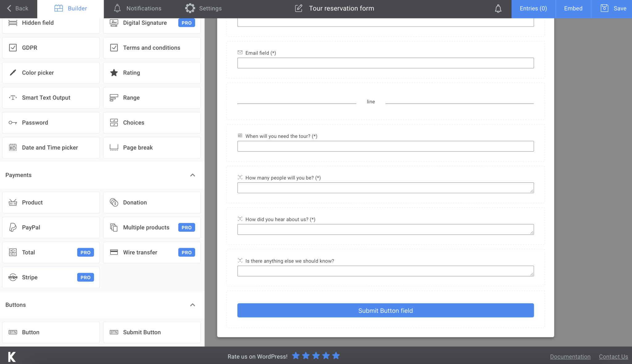
Task: Click the Submit Button field in the preview
Action: coord(385,310)
